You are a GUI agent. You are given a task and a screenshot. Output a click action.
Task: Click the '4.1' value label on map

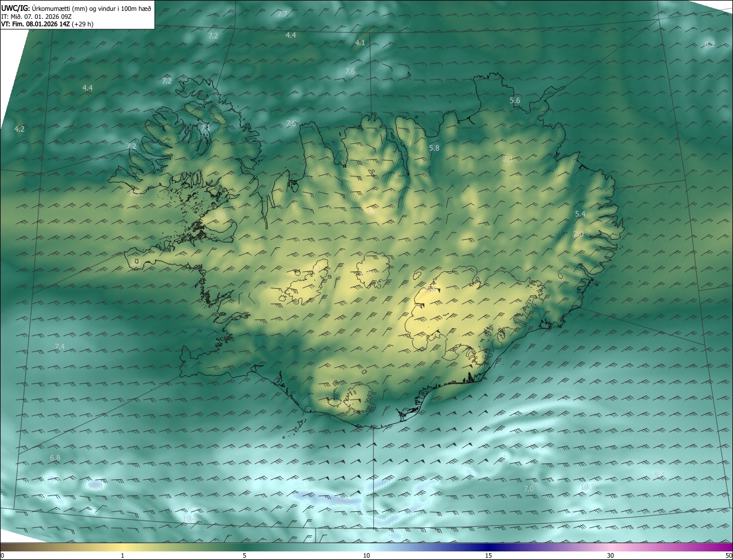point(360,43)
